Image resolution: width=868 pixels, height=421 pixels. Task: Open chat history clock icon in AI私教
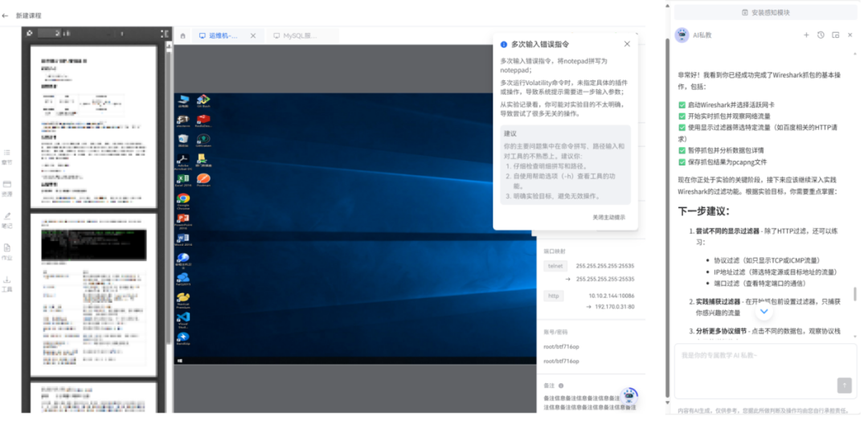coord(821,35)
